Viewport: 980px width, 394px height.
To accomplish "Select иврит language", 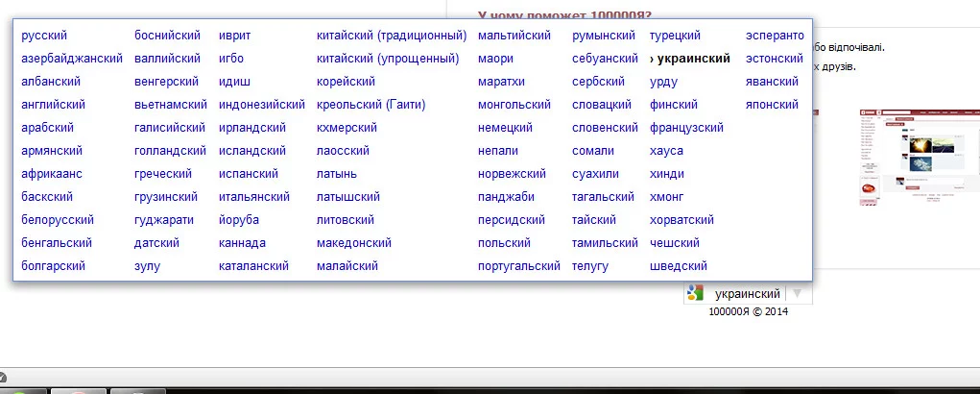I will click(x=235, y=36).
